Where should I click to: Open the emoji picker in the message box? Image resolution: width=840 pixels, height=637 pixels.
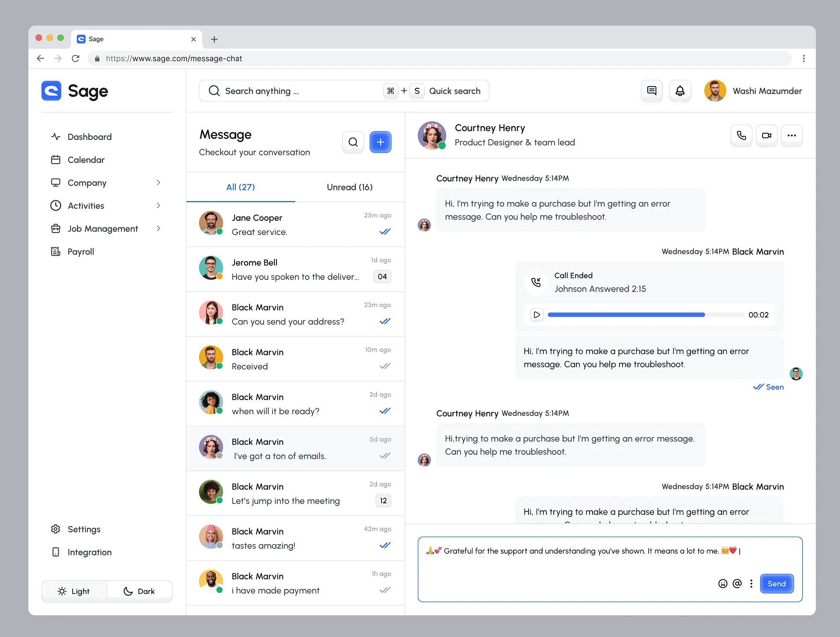pyautogui.click(x=723, y=584)
